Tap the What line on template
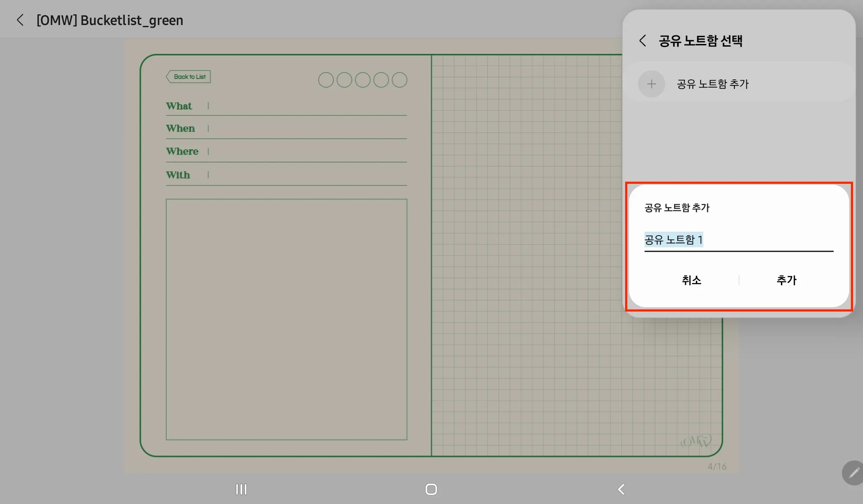 point(307,107)
